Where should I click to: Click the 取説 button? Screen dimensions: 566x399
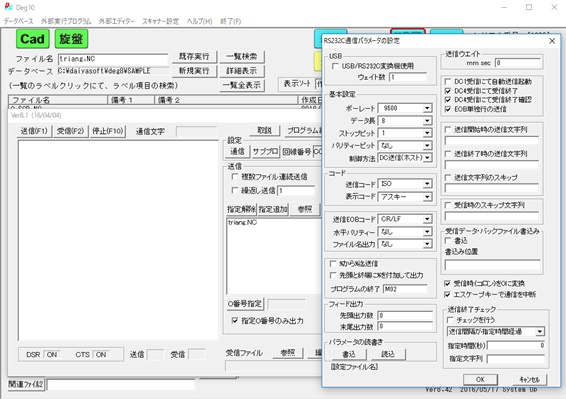[x=265, y=130]
